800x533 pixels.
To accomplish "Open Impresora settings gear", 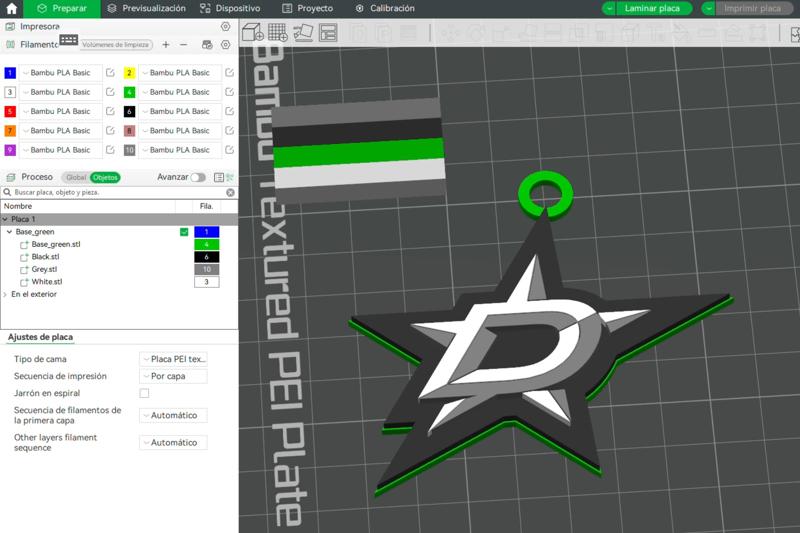I will [x=226, y=27].
